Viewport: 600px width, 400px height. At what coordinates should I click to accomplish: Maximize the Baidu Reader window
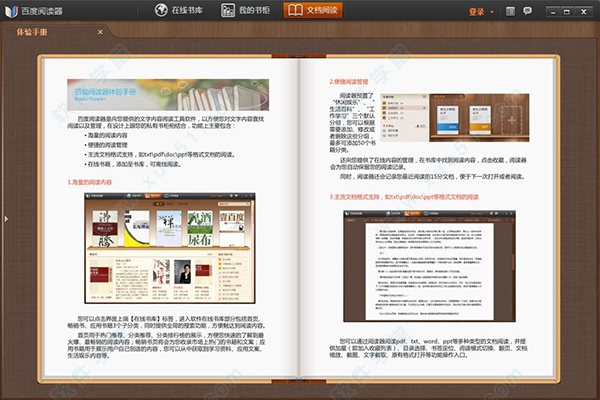tap(567, 12)
